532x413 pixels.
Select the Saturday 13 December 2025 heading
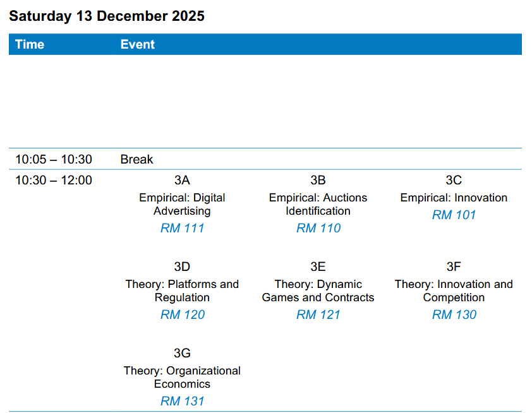(x=107, y=16)
